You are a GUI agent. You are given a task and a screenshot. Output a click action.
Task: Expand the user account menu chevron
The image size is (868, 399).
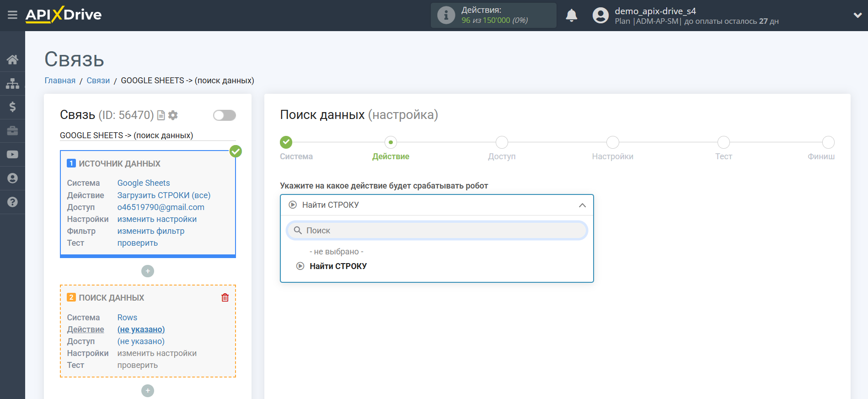coord(857,15)
